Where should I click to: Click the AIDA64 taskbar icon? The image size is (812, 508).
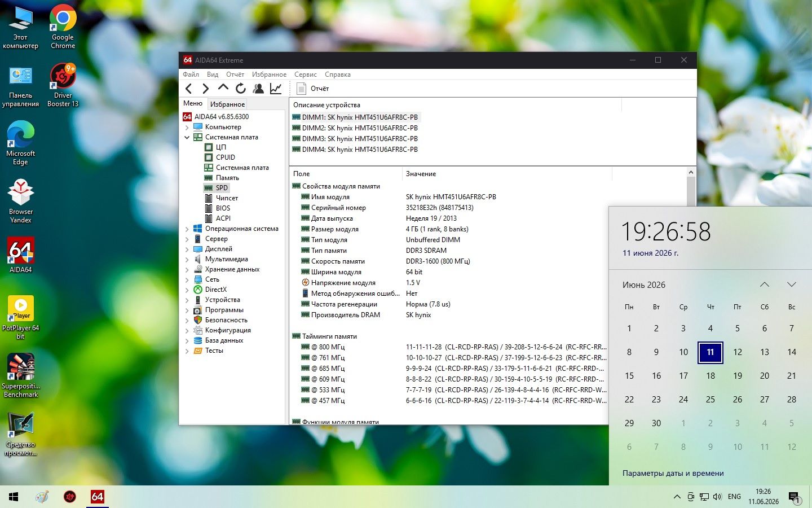pyautogui.click(x=97, y=497)
